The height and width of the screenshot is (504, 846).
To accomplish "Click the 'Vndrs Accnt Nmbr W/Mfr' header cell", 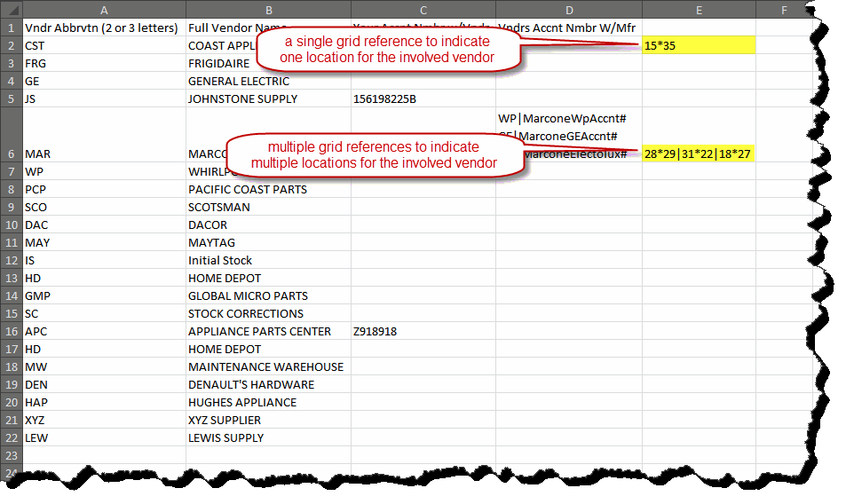I will 569,28.
